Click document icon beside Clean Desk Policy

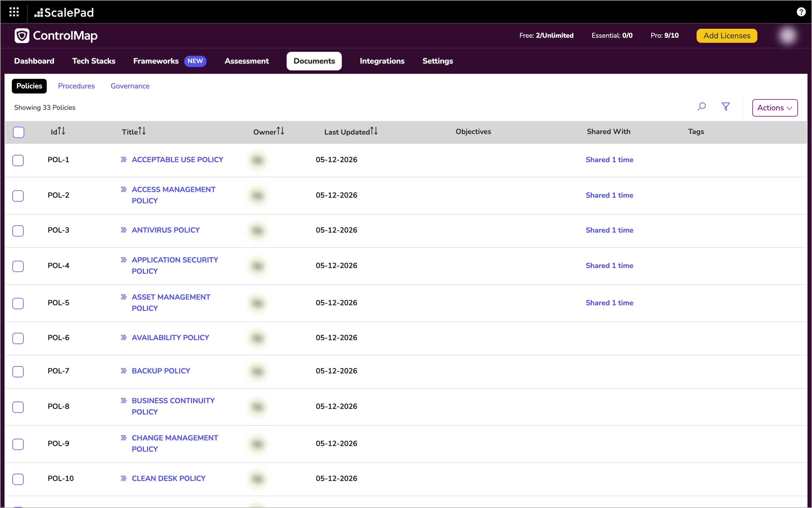(x=124, y=478)
